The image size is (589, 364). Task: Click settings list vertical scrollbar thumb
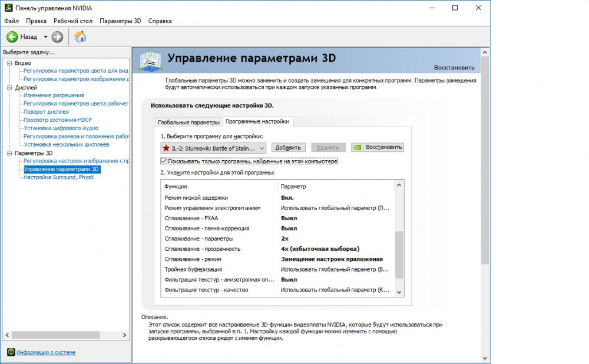click(x=399, y=255)
